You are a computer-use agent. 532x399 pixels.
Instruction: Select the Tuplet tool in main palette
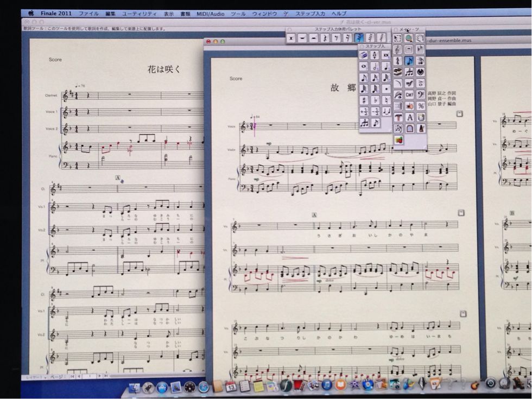[x=409, y=72]
